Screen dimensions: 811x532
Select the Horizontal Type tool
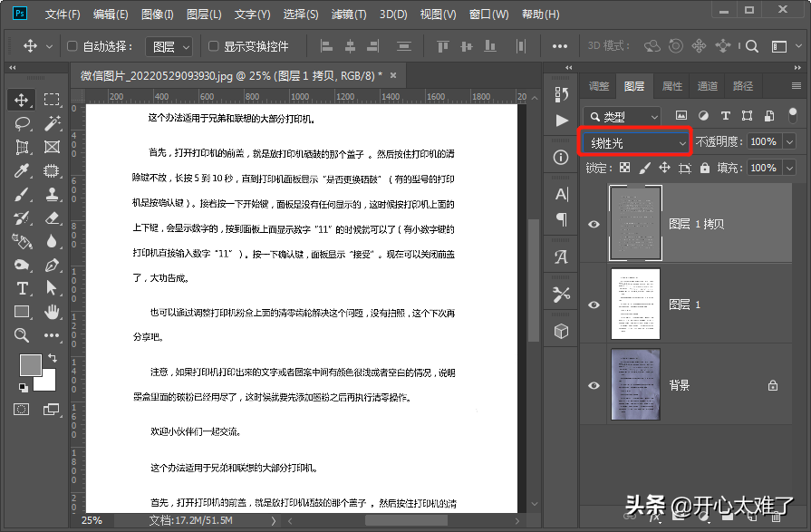(23, 288)
